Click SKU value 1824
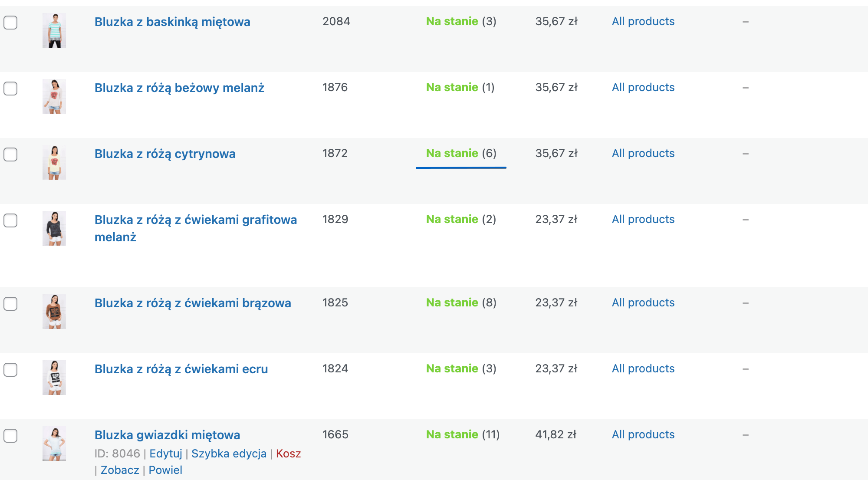Image resolution: width=868 pixels, height=480 pixels. [x=335, y=368]
